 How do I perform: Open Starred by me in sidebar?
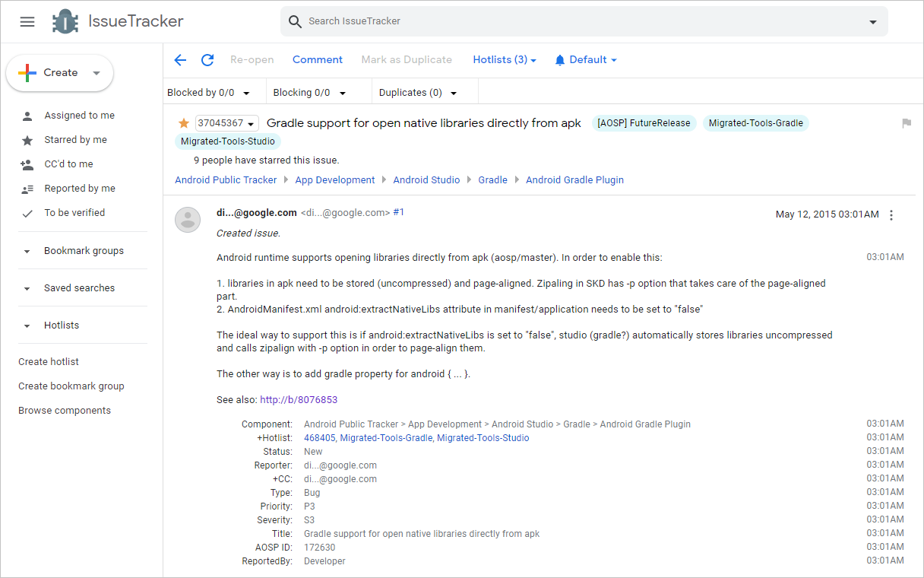tap(75, 140)
